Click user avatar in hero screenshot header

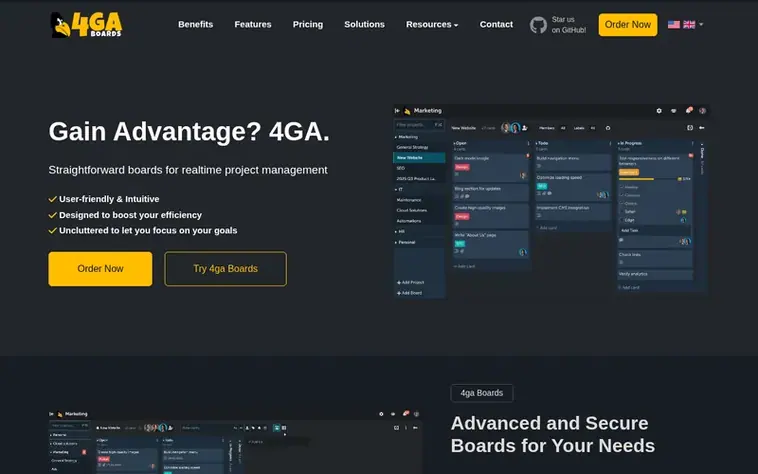(702, 111)
